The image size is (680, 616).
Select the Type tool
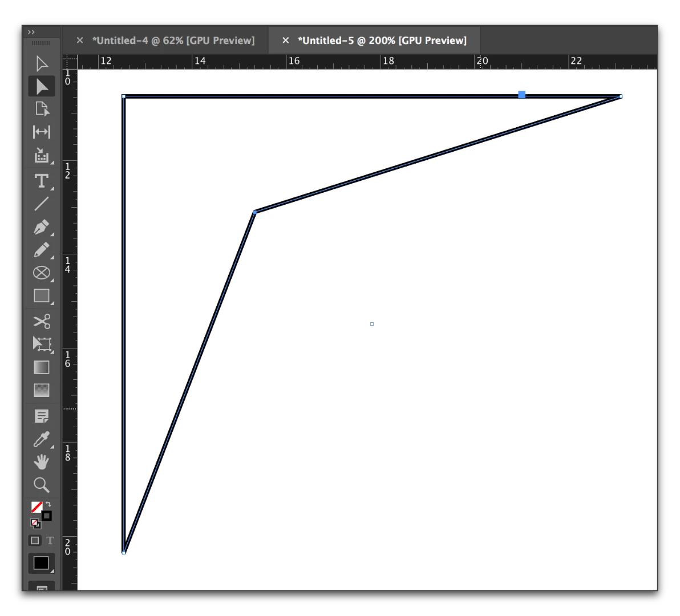click(42, 181)
